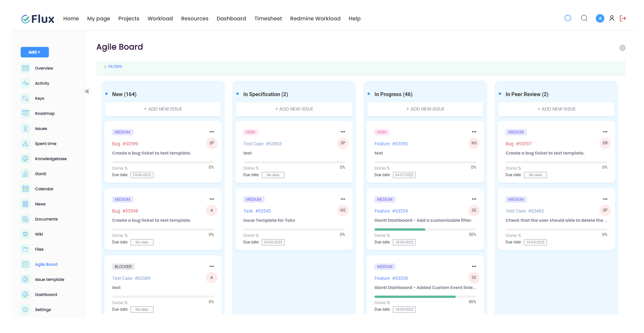Select the Activity icon in sidebar
The height and width of the screenshot is (333, 644).
(x=25, y=83)
